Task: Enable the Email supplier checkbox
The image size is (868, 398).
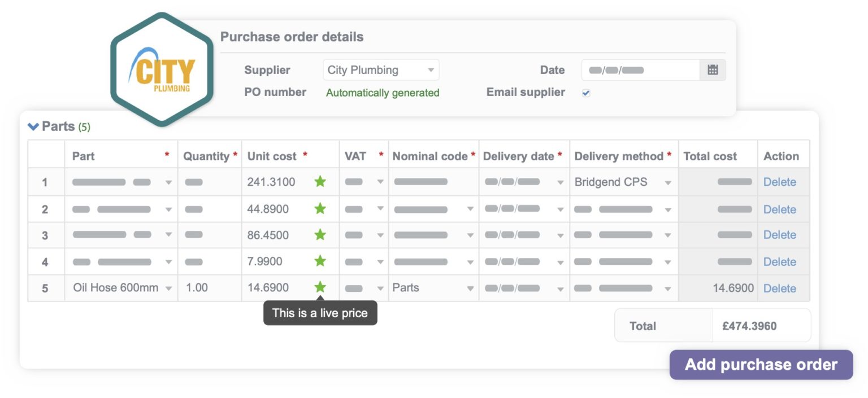Action: click(x=585, y=93)
